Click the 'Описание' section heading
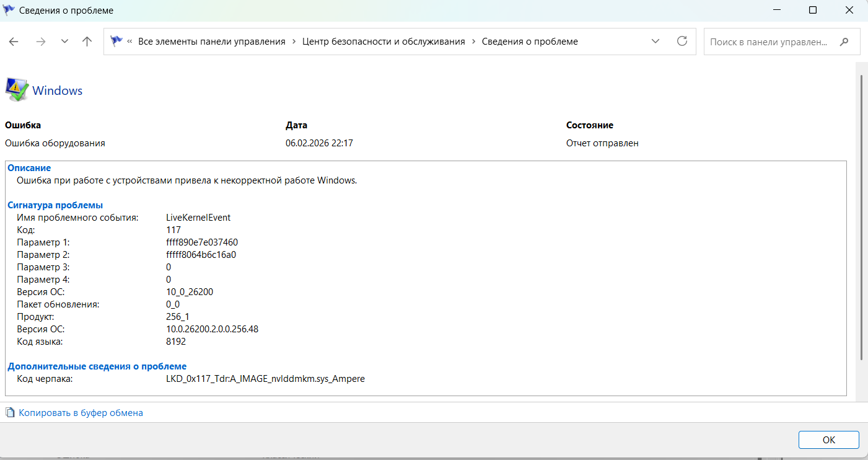Image resolution: width=868 pixels, height=460 pixels. (x=29, y=168)
